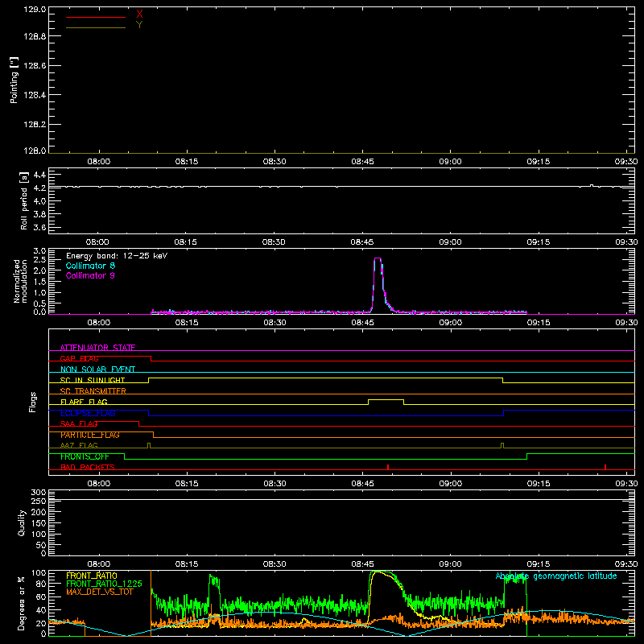Click the 08:00 time label under Flags plot
Viewport: 644px width, 644px height.
click(98, 484)
